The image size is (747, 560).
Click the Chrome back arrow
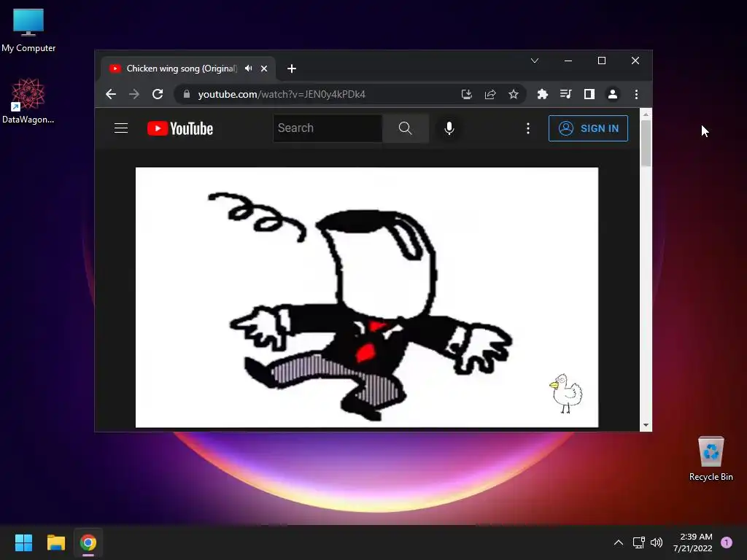point(111,94)
